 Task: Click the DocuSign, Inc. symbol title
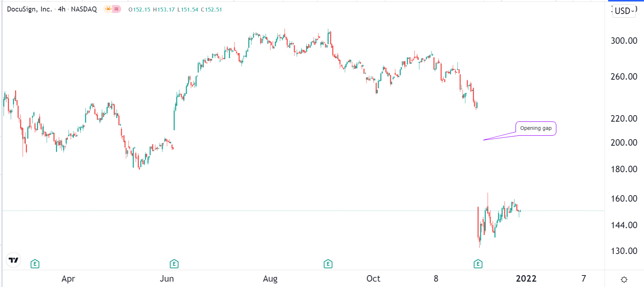(29, 9)
